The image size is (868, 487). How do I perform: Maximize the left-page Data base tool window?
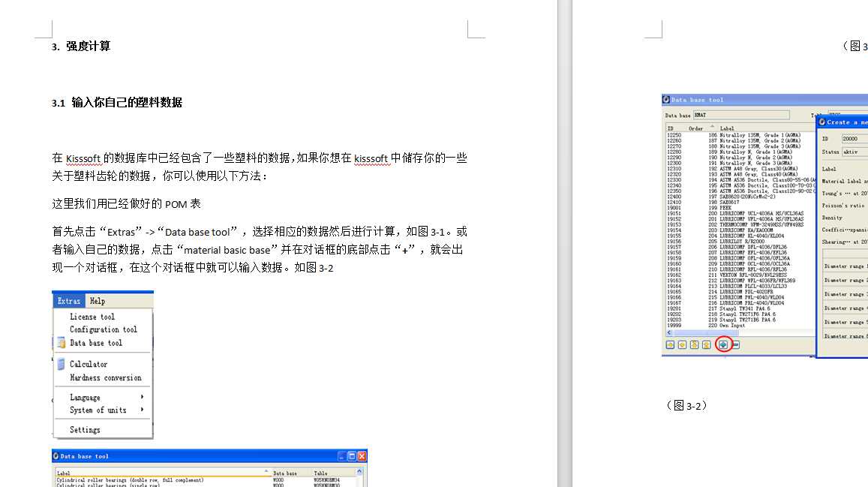click(352, 456)
